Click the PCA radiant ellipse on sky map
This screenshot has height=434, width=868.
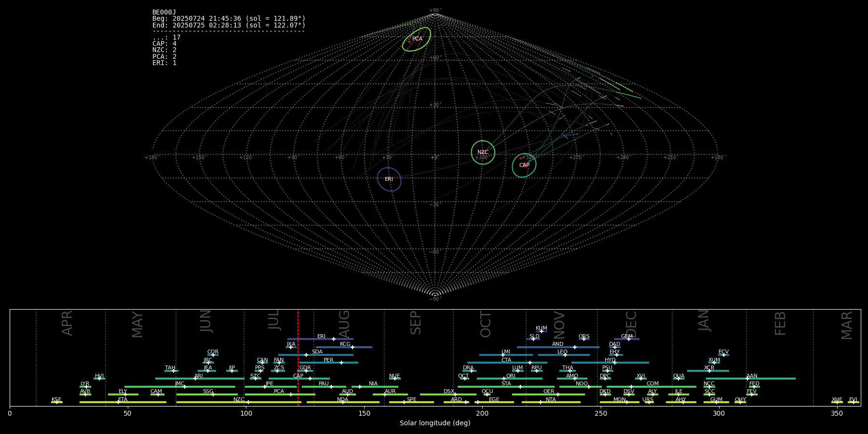(417, 39)
